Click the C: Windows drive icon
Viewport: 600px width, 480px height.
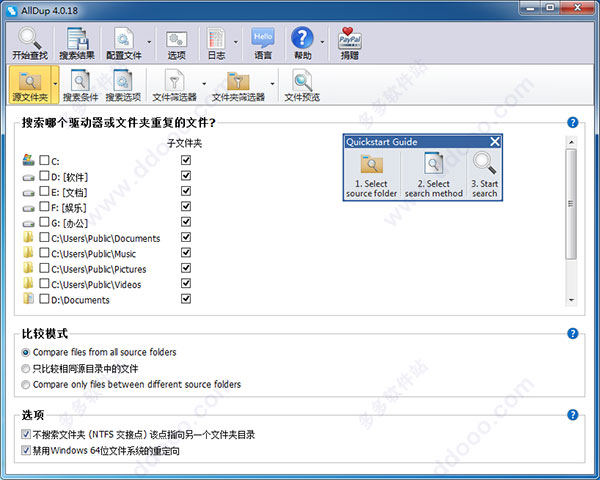[x=28, y=160]
